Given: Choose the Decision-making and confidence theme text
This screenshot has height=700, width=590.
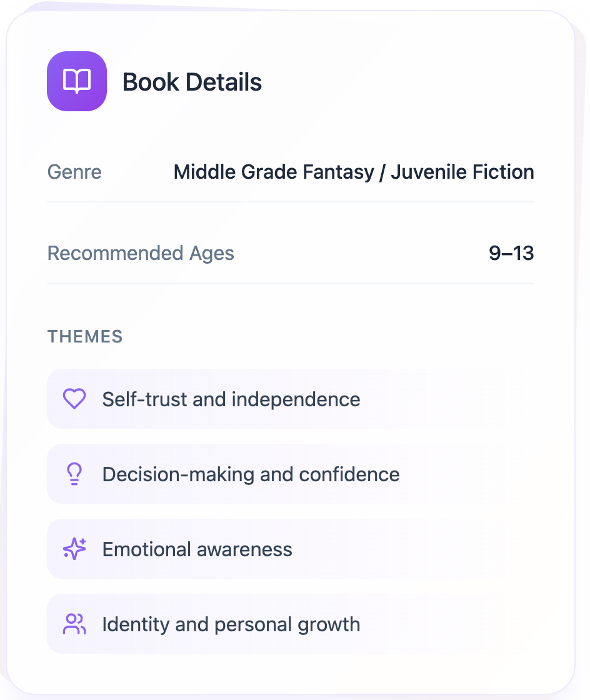Looking at the screenshot, I should coord(251,474).
